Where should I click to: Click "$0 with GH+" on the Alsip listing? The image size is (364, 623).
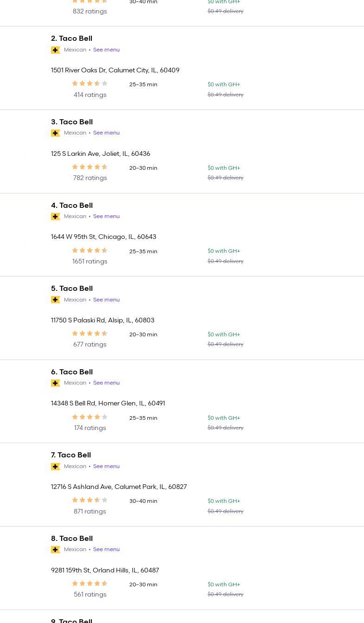(x=224, y=334)
